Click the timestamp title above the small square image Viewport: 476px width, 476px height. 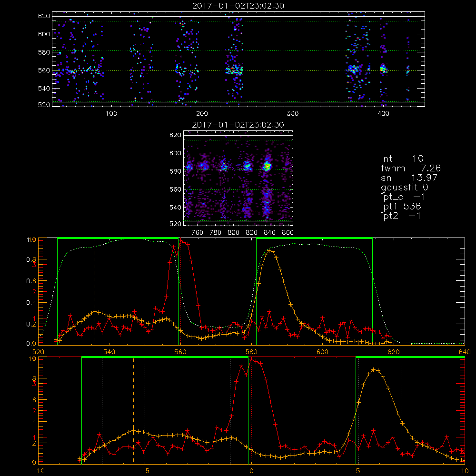(238, 125)
